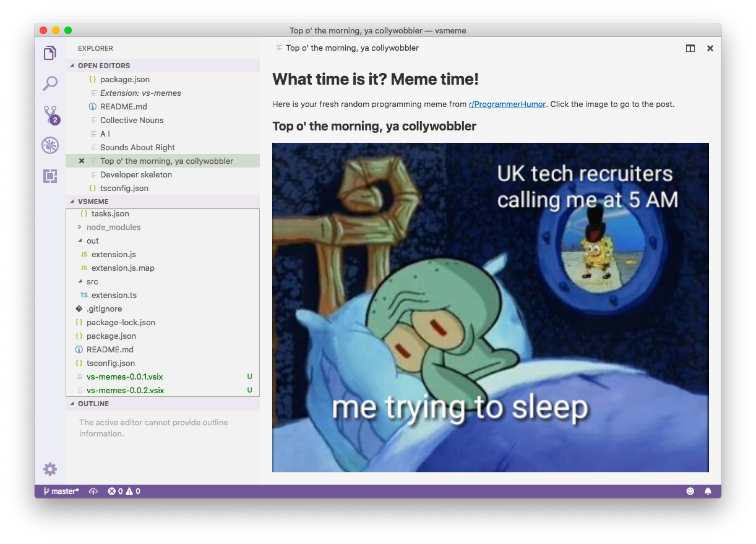Open extension.js file
Viewport: 756px width, 544px height.
coord(163,254)
